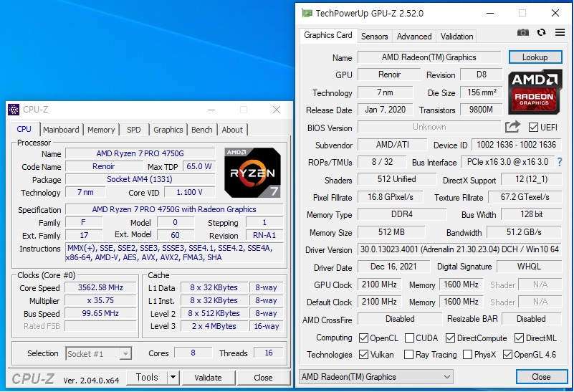Toggle the CUDA checkbox
This screenshot has width=574, height=392.
point(409,338)
